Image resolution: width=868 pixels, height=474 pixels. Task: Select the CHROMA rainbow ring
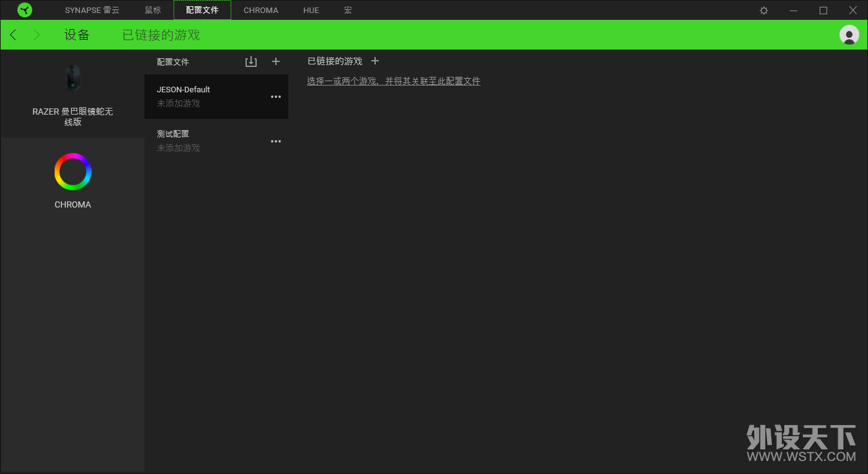point(73,172)
